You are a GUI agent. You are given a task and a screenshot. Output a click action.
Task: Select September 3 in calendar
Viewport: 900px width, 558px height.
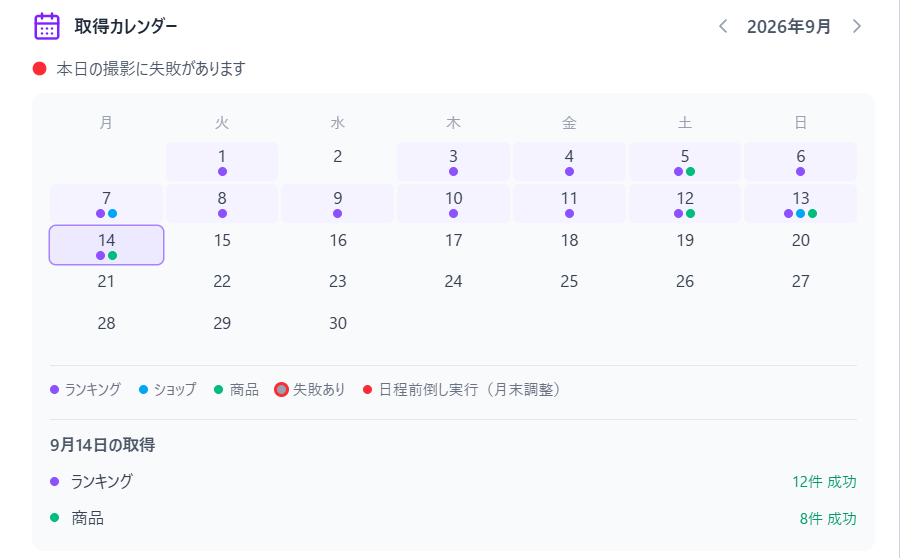tap(453, 162)
